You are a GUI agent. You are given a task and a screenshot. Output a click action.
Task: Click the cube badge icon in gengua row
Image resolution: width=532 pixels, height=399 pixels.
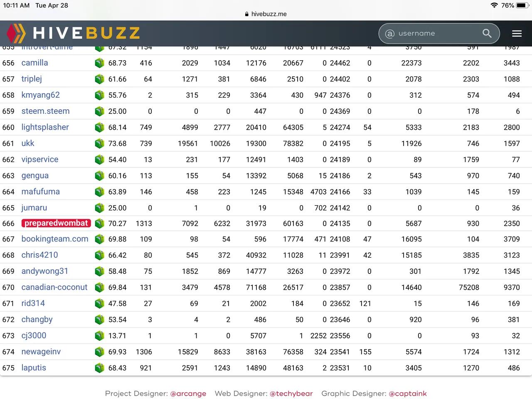click(x=100, y=176)
